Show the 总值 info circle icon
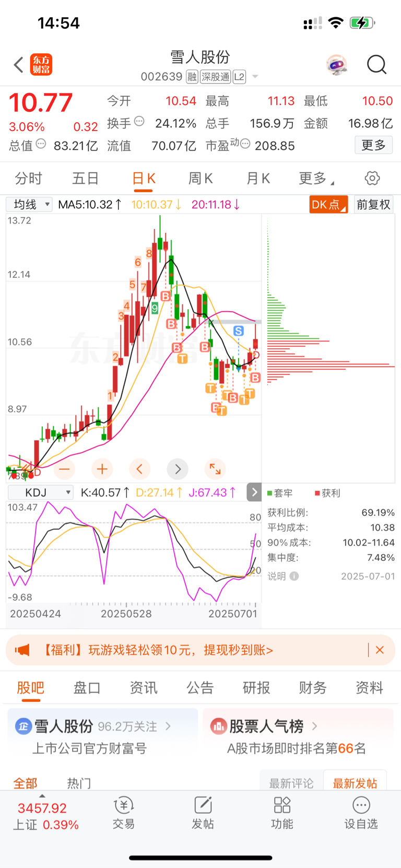401x868 pixels. [x=41, y=144]
